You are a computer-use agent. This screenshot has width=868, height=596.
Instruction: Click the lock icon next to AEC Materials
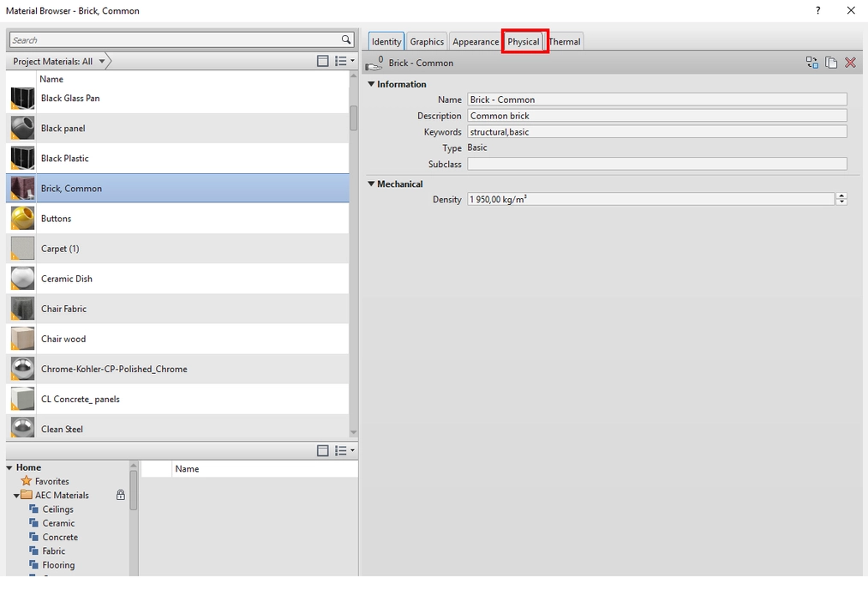pos(119,495)
